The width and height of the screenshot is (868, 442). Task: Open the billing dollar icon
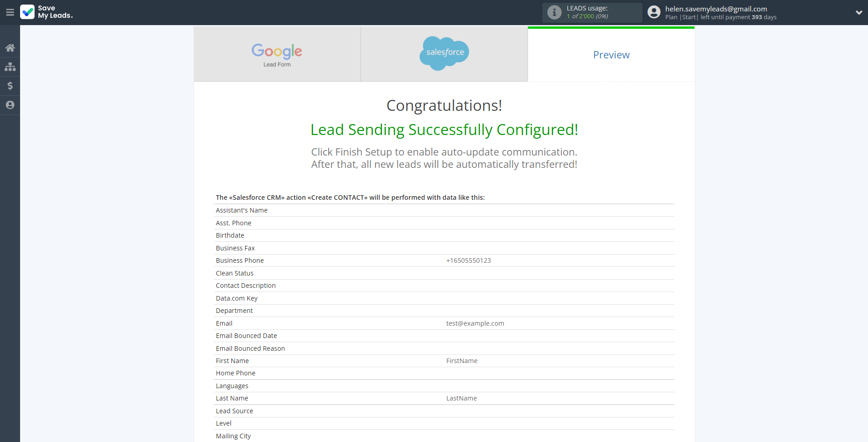pyautogui.click(x=10, y=86)
